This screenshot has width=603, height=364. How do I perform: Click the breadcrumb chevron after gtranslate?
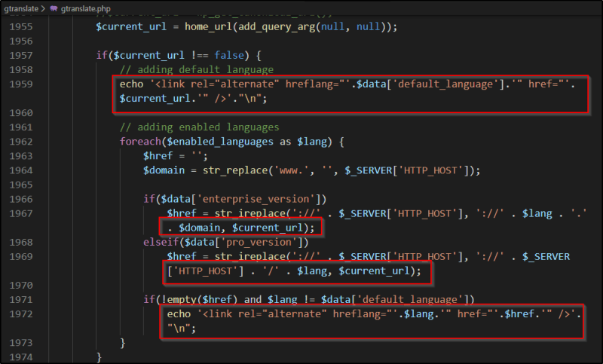tap(43, 8)
